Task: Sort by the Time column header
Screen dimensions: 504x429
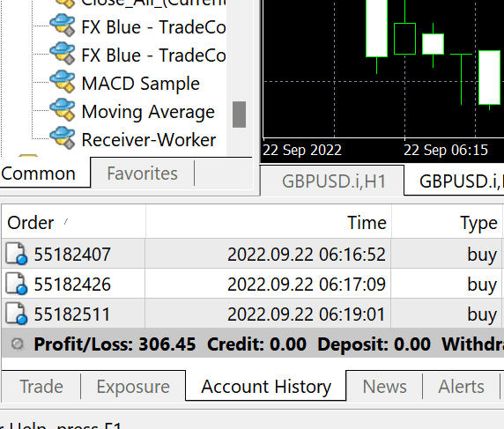Action: [x=269, y=222]
